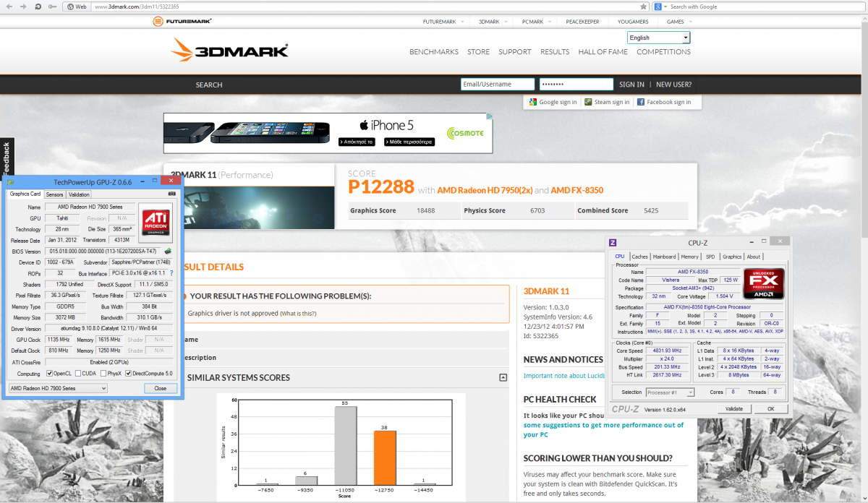Click the Close button in GPU-Z
Image resolution: width=868 pixels, height=503 pixels.
click(159, 388)
